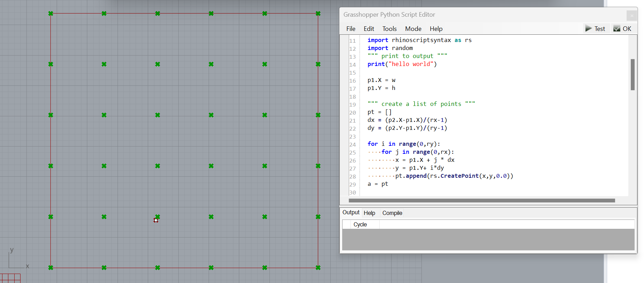The image size is (644, 283).
Task: Open the Mode menu
Action: tap(413, 29)
